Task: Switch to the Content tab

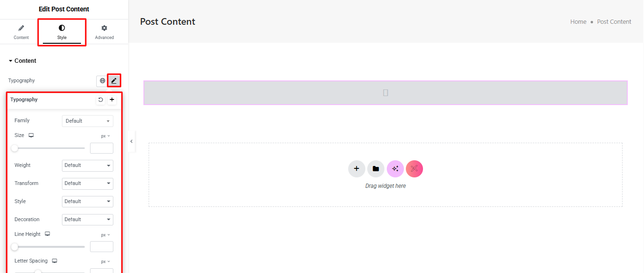Action: click(x=21, y=32)
